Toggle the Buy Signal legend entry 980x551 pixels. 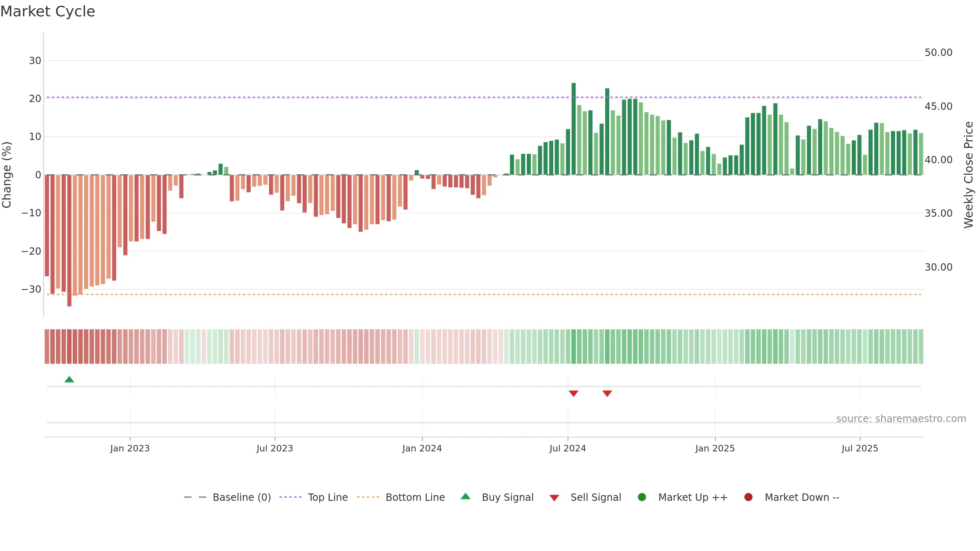[497, 497]
